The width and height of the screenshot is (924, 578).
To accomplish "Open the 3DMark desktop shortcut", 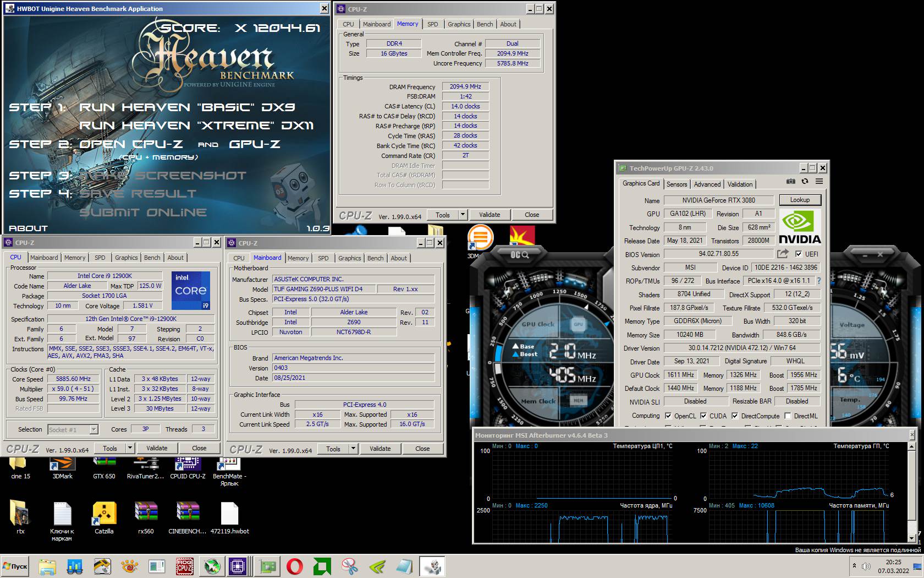I will [x=62, y=468].
